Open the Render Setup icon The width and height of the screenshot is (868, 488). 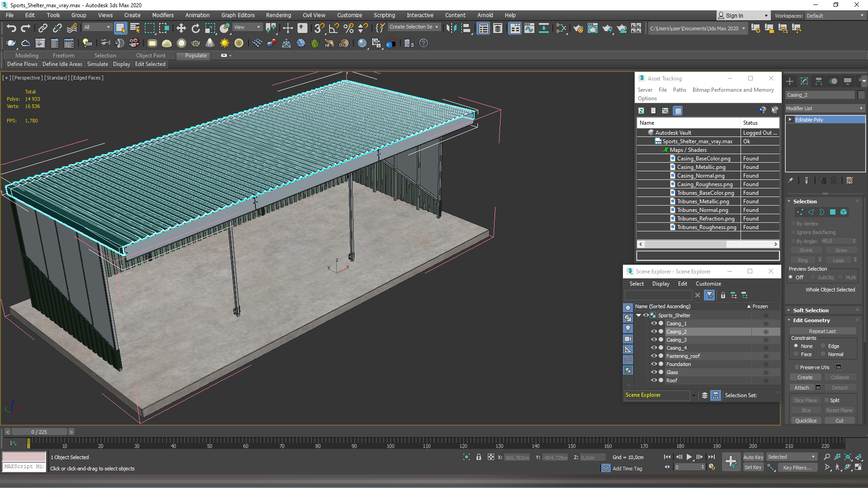pos(578,28)
